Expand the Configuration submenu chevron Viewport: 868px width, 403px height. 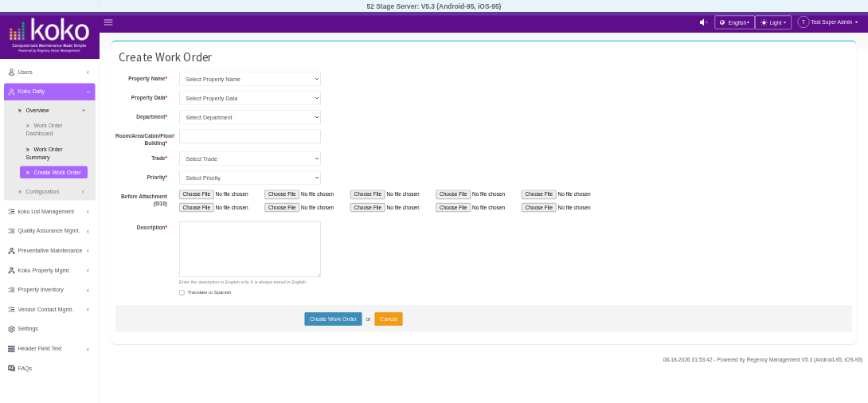(84, 191)
